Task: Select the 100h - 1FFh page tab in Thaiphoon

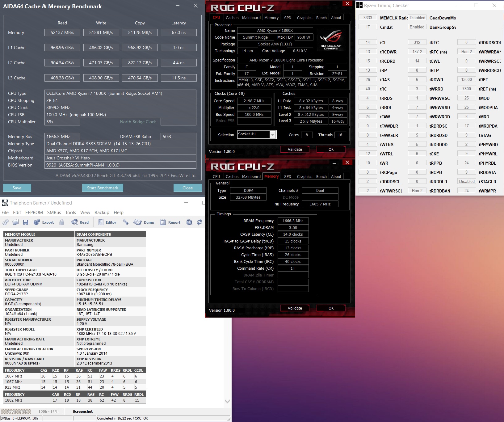Action: pyautogui.click(x=48, y=411)
